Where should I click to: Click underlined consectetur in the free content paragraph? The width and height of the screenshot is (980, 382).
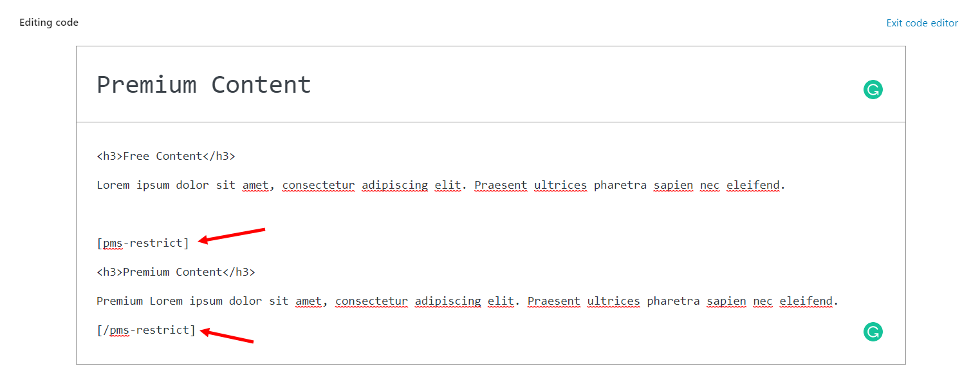318,185
